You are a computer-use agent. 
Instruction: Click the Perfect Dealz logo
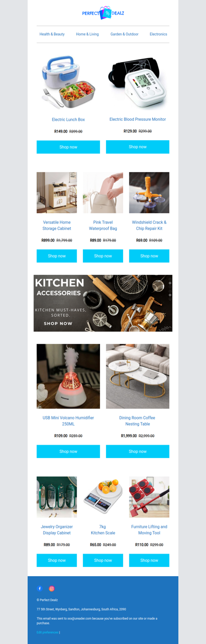[103, 13]
